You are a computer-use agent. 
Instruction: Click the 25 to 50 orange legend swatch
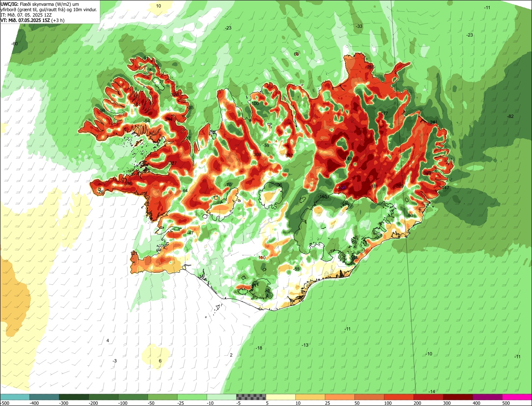pos(340,396)
